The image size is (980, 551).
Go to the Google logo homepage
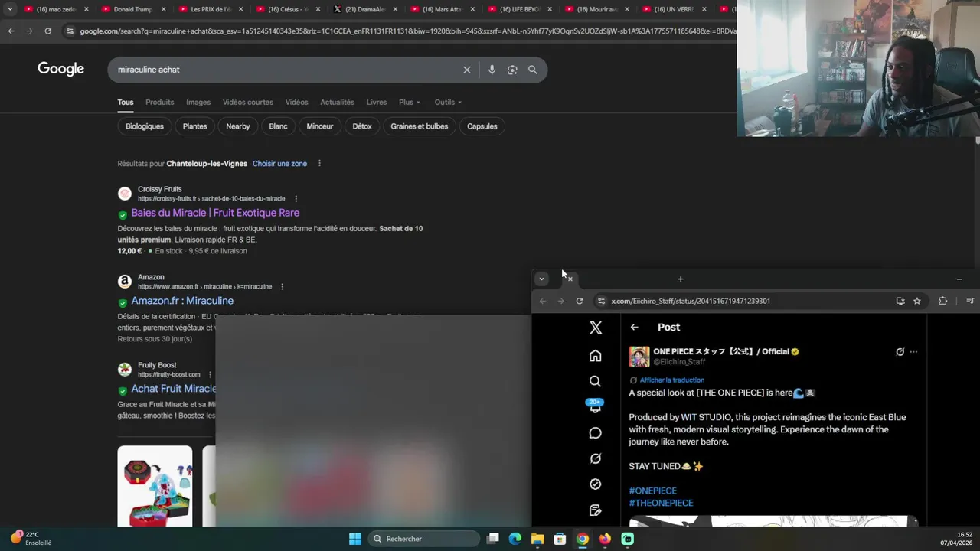pos(60,69)
